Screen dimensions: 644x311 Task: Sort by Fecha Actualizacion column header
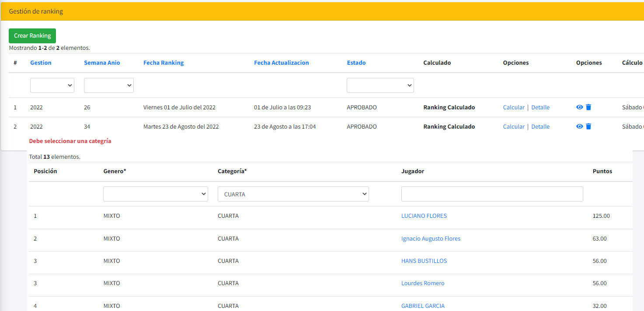(x=281, y=63)
